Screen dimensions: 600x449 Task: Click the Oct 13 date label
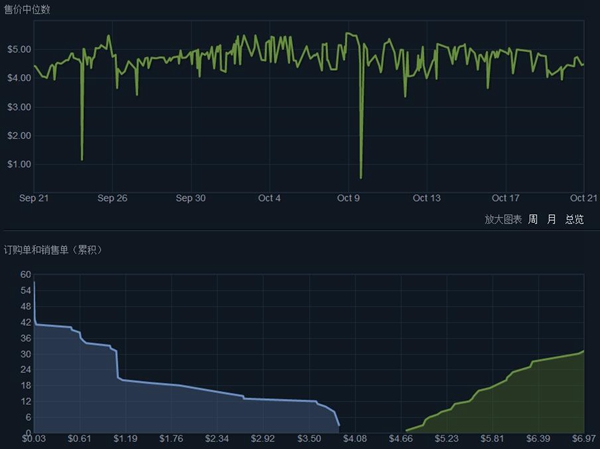(x=427, y=198)
